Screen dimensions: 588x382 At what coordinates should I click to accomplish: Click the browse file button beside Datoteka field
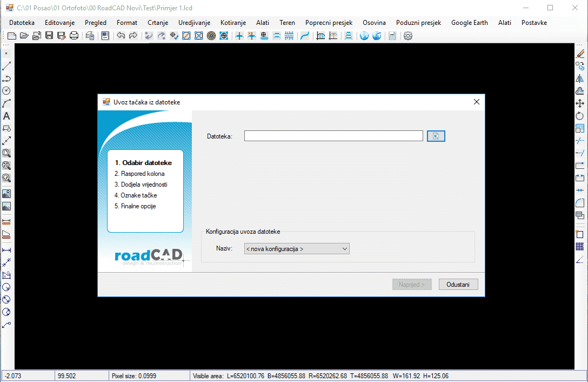[436, 136]
